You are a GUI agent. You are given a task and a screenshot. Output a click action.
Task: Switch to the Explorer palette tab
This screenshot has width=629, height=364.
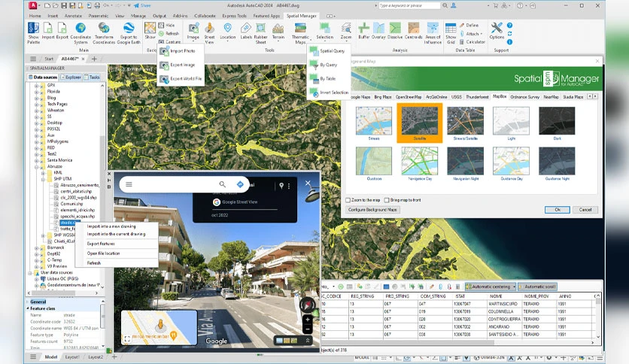point(71,77)
